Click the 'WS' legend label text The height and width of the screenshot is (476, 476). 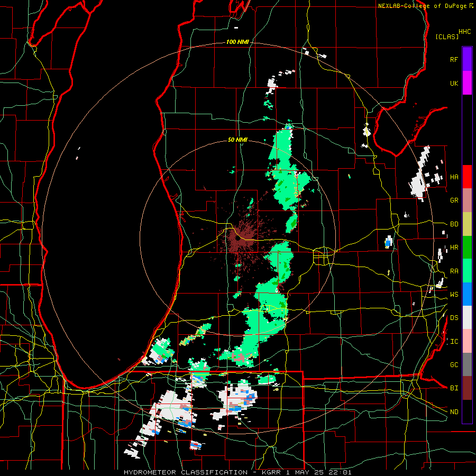click(454, 295)
